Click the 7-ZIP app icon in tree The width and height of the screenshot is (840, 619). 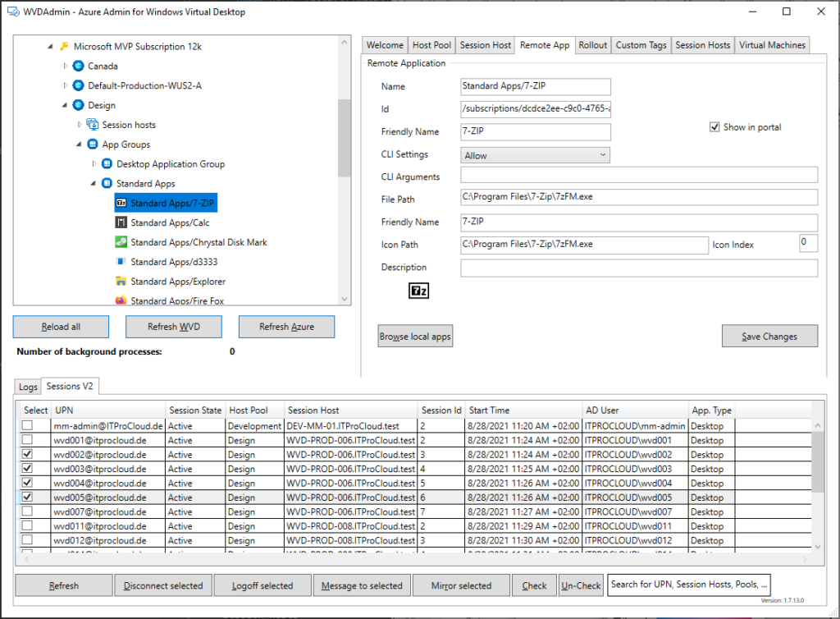pyautogui.click(x=121, y=202)
